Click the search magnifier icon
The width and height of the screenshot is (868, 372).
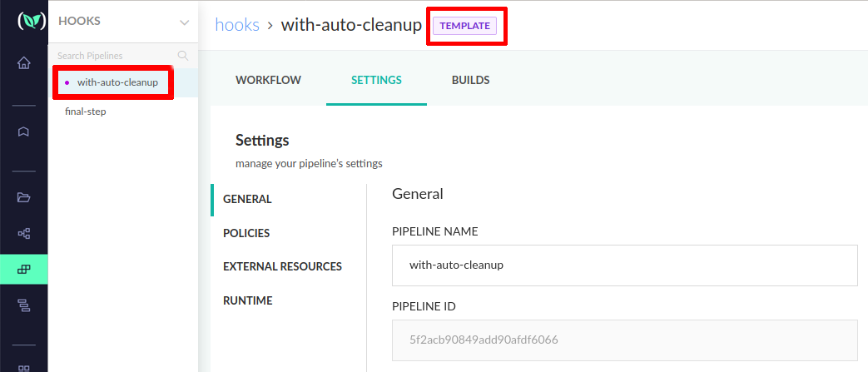183,56
